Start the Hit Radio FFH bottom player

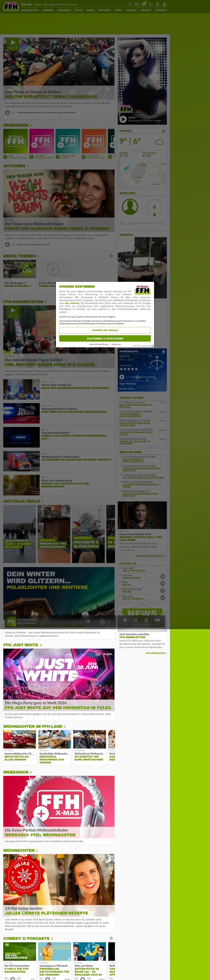[x=102, y=622]
